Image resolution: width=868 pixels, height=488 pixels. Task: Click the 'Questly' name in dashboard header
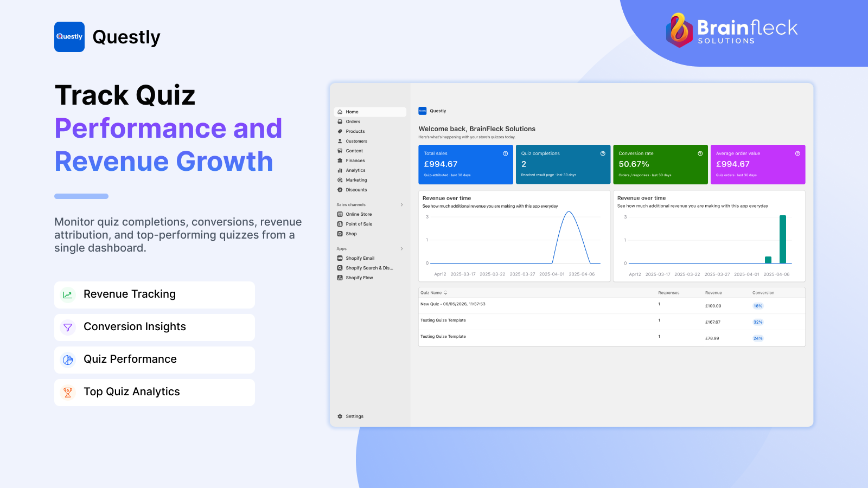[x=438, y=111]
